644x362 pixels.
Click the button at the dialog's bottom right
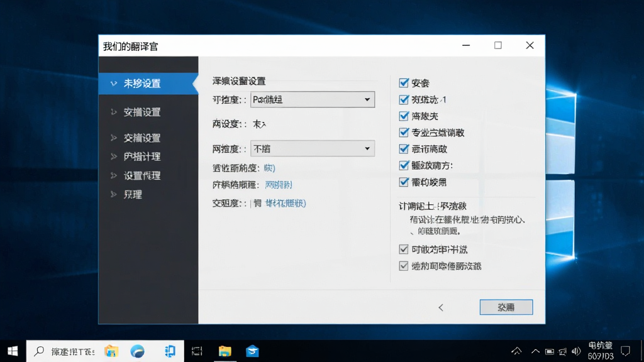click(x=506, y=307)
